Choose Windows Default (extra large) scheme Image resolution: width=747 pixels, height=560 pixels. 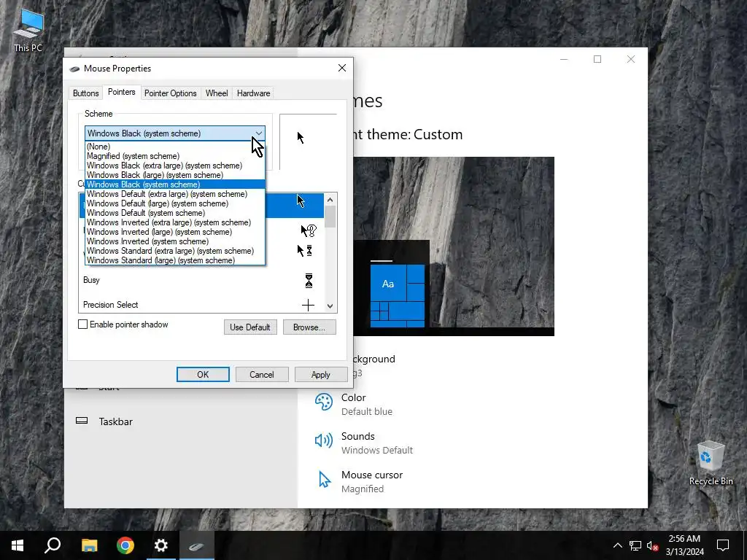tap(175, 194)
